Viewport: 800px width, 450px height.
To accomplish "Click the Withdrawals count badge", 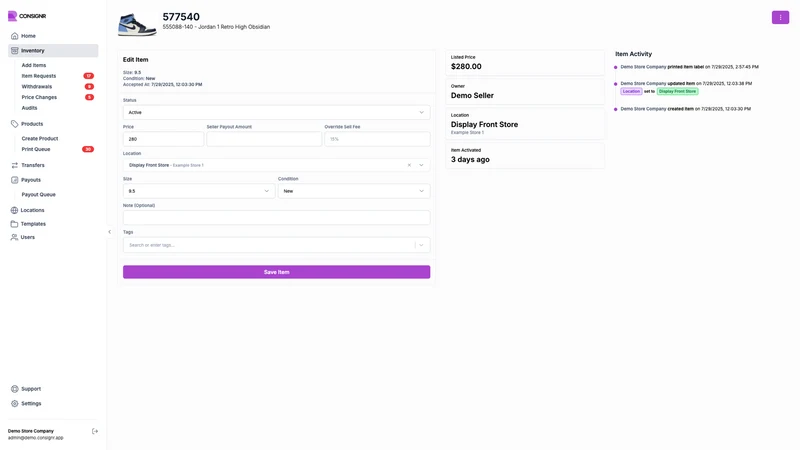I will pyautogui.click(x=89, y=87).
